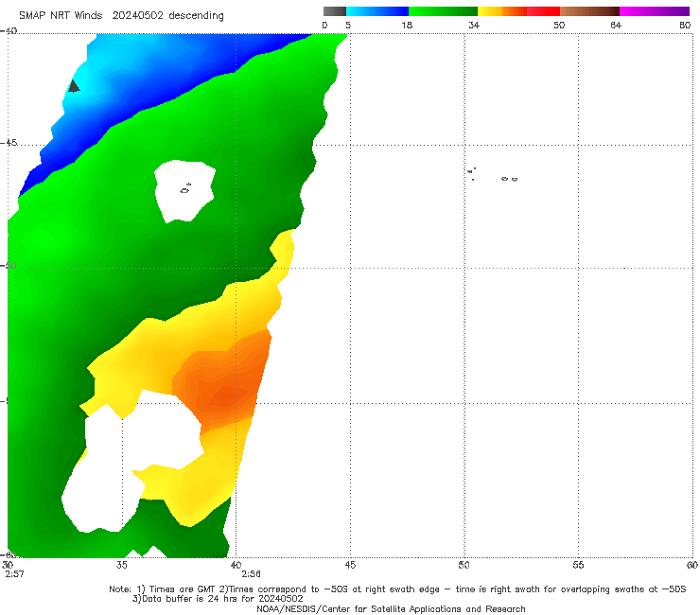Click the longitude axis label '50'
The image size is (700, 615).
[x=464, y=565]
